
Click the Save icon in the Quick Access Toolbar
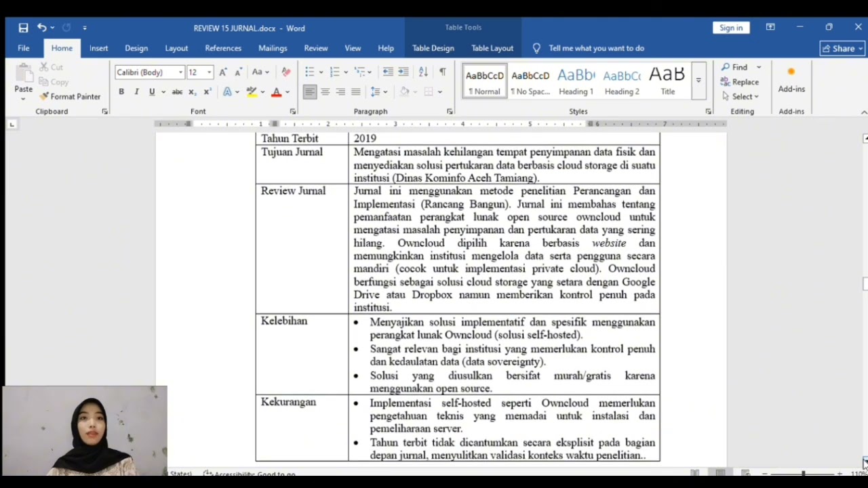coord(23,28)
